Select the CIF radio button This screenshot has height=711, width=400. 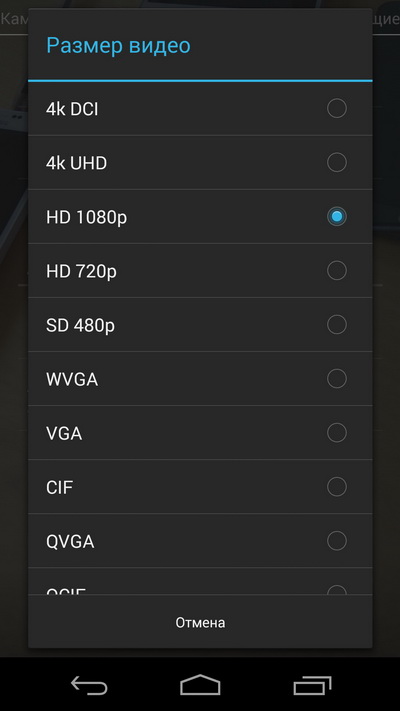click(337, 486)
